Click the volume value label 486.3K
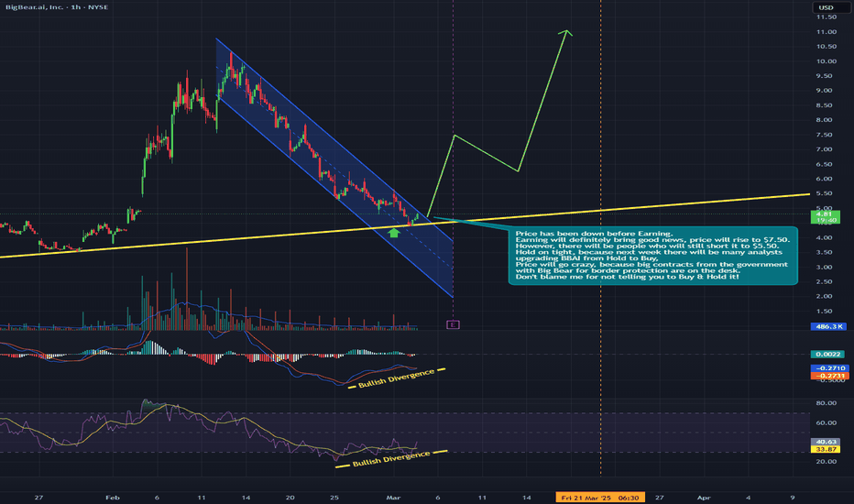The height and width of the screenshot is (504, 854). 829,326
